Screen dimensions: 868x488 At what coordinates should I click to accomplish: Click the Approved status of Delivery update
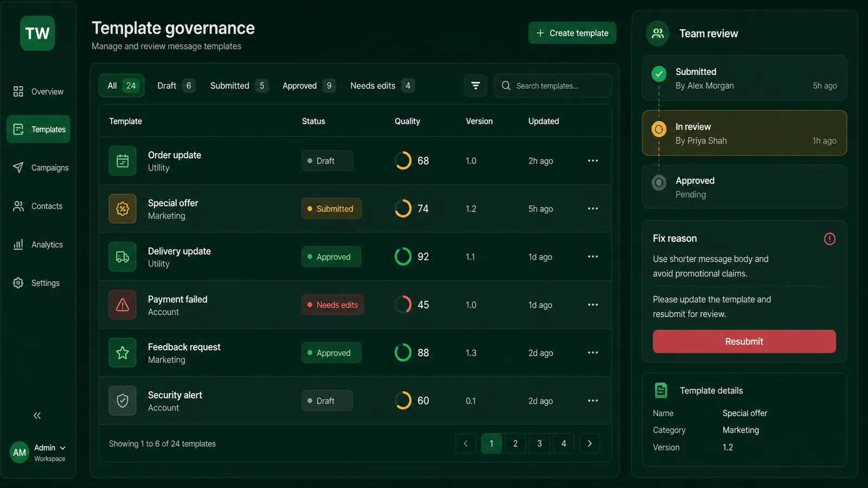331,256
